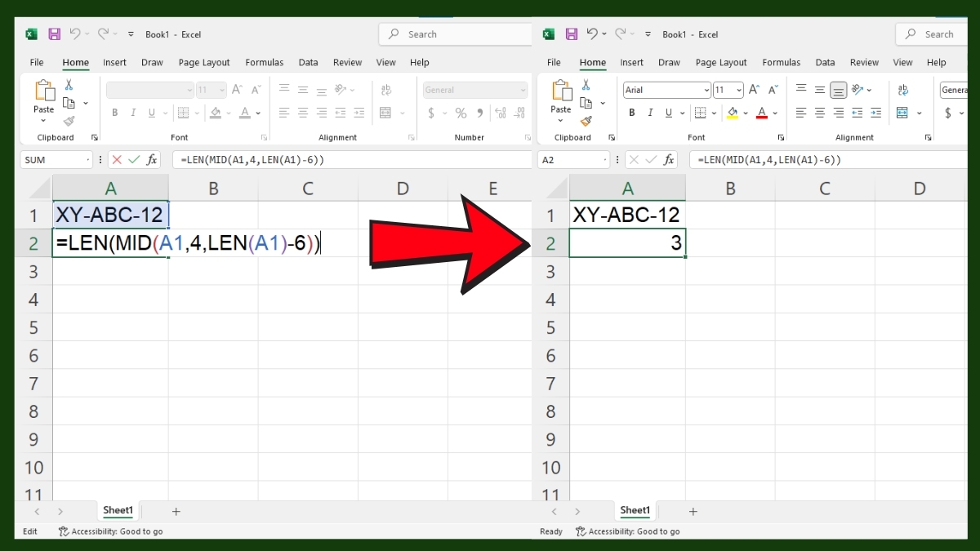Select the Cut tool in Clipboard group
Screen dimensions: 980x551
[x=586, y=85]
